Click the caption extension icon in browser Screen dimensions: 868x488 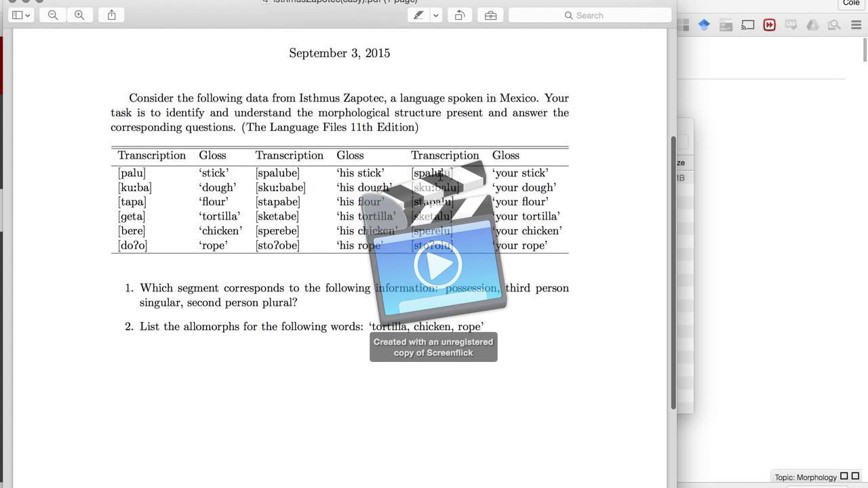click(x=791, y=25)
